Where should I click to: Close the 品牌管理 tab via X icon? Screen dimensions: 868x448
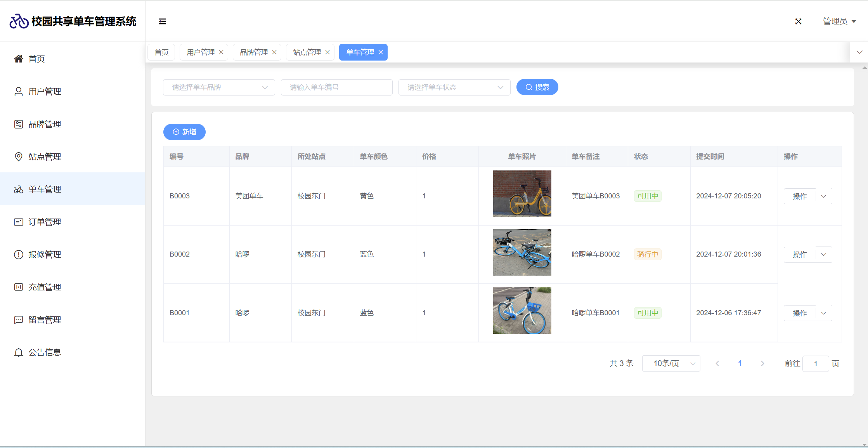274,52
